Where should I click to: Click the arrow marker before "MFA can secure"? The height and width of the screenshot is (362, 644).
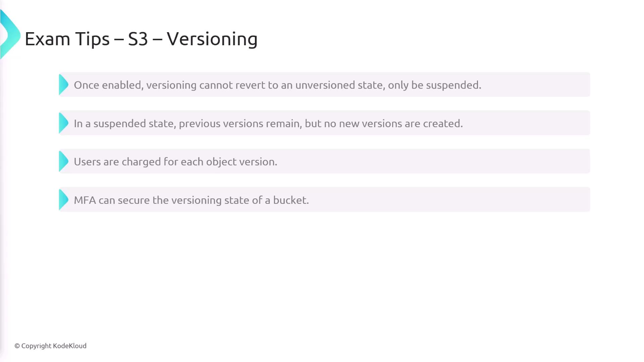pyautogui.click(x=63, y=200)
